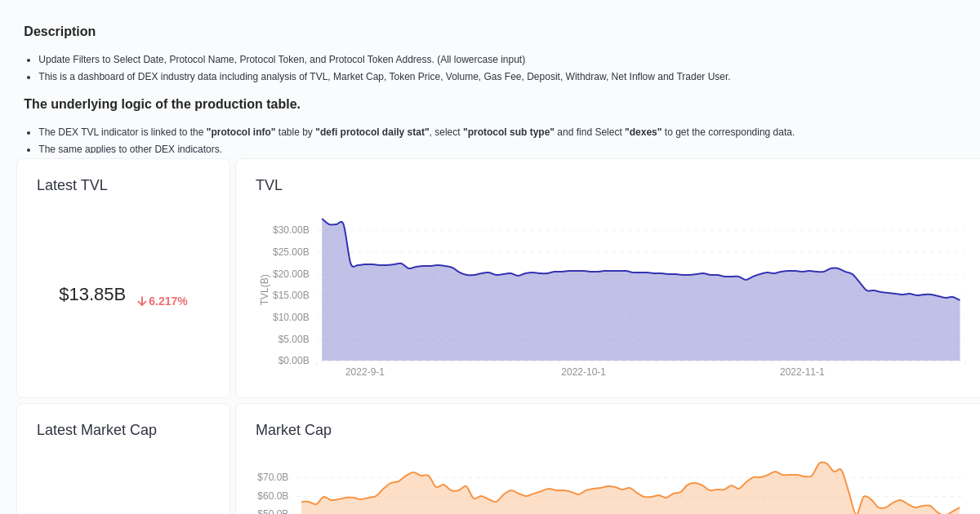This screenshot has width=980, height=514.
Task: Click the bold text protocol info
Action: pos(241,131)
